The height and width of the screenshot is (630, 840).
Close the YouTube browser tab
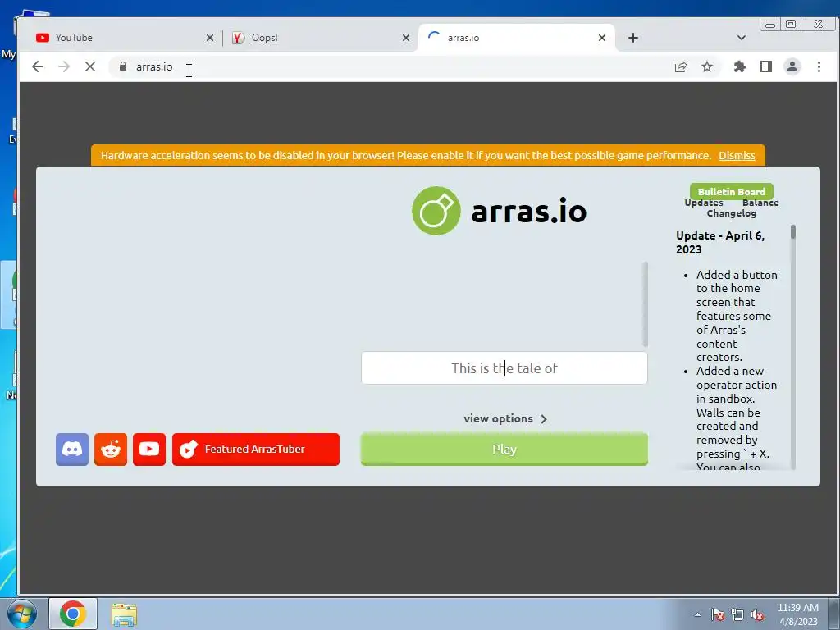pyautogui.click(x=210, y=38)
